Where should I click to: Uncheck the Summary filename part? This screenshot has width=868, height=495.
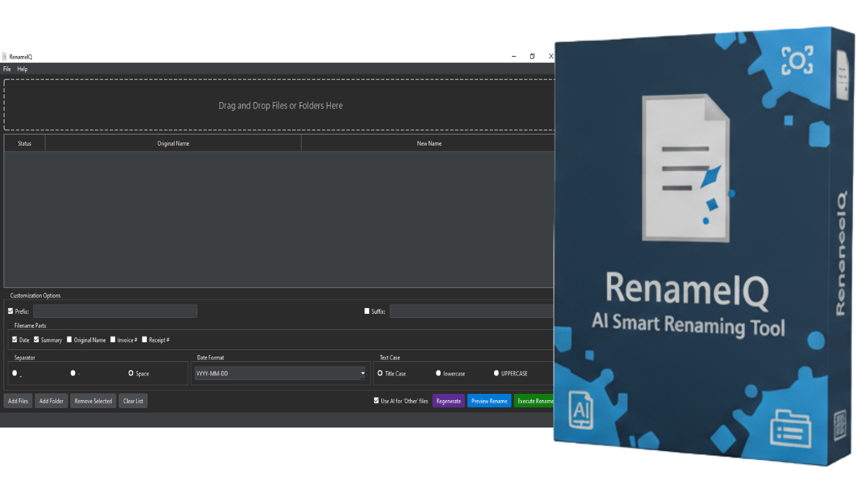pos(37,340)
